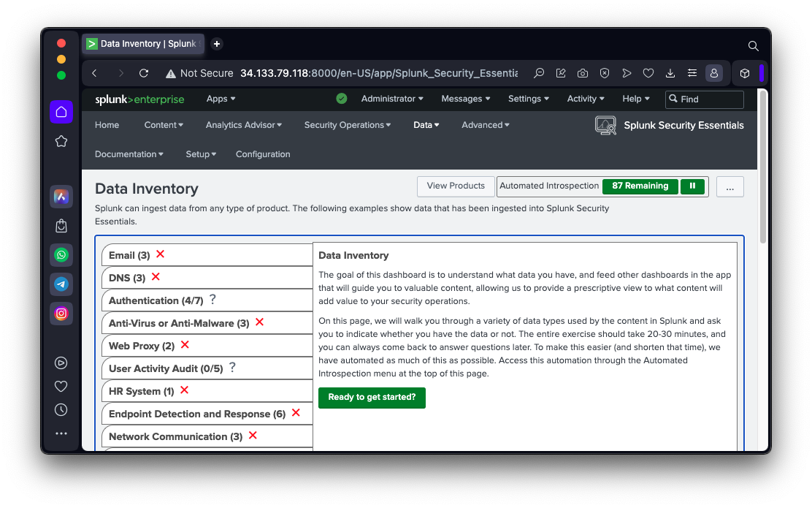Open the ad blocker shield icon
The width and height of the screenshot is (812, 508).
[x=605, y=73]
